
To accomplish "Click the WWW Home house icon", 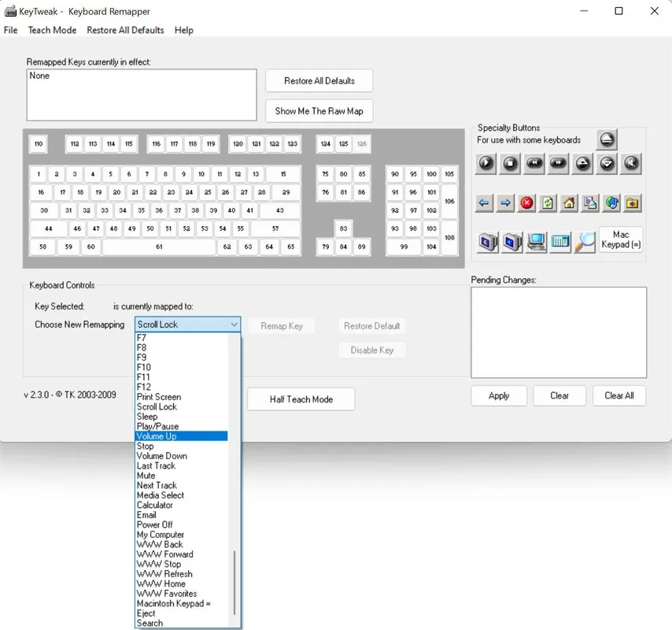I will 569,203.
